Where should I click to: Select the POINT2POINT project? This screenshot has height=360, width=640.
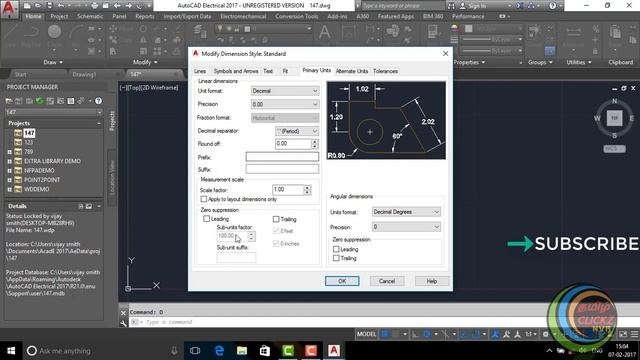(x=42, y=180)
